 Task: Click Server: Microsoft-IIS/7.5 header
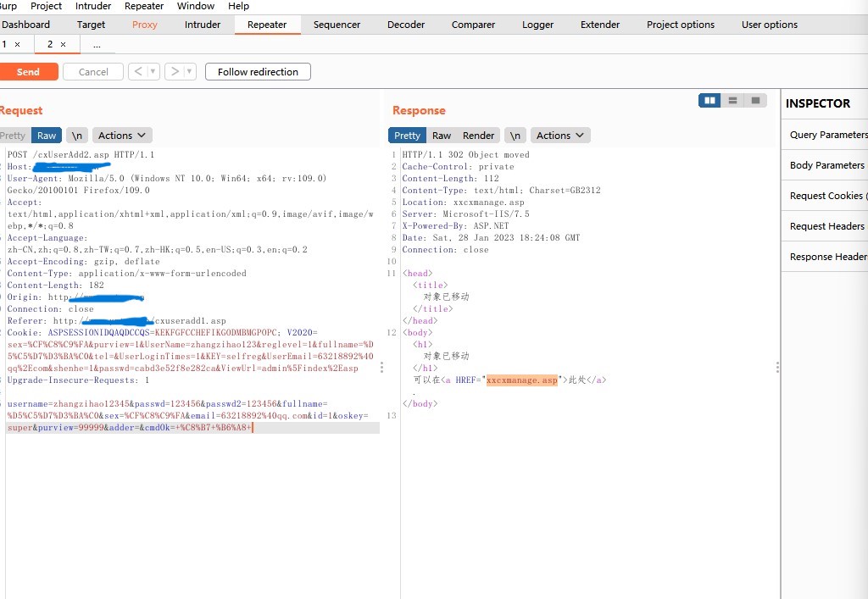point(465,214)
